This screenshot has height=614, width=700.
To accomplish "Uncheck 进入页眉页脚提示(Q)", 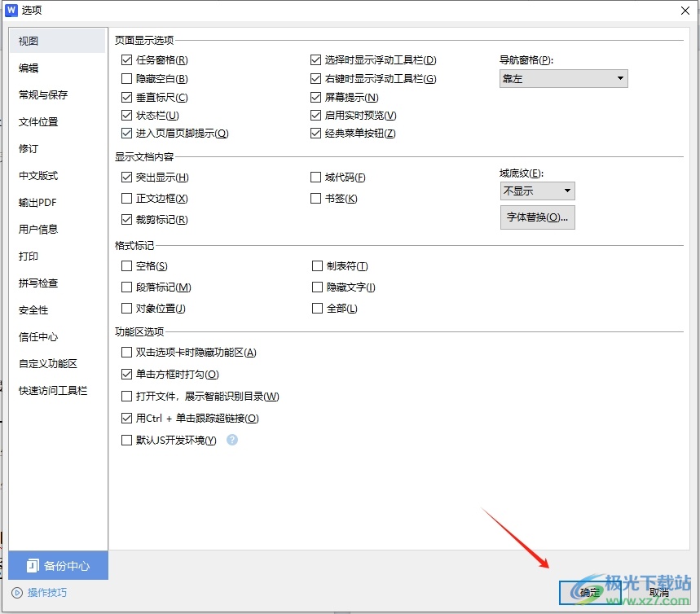I will coord(127,133).
